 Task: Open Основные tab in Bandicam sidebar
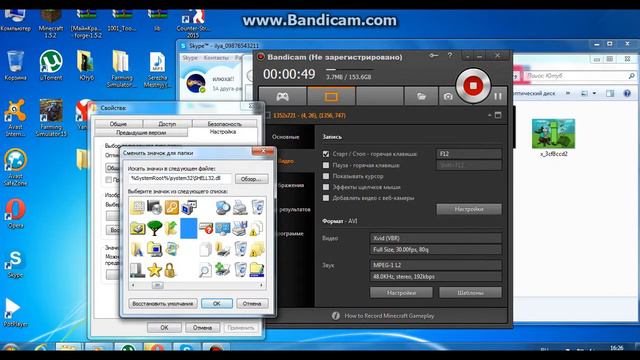click(x=286, y=137)
